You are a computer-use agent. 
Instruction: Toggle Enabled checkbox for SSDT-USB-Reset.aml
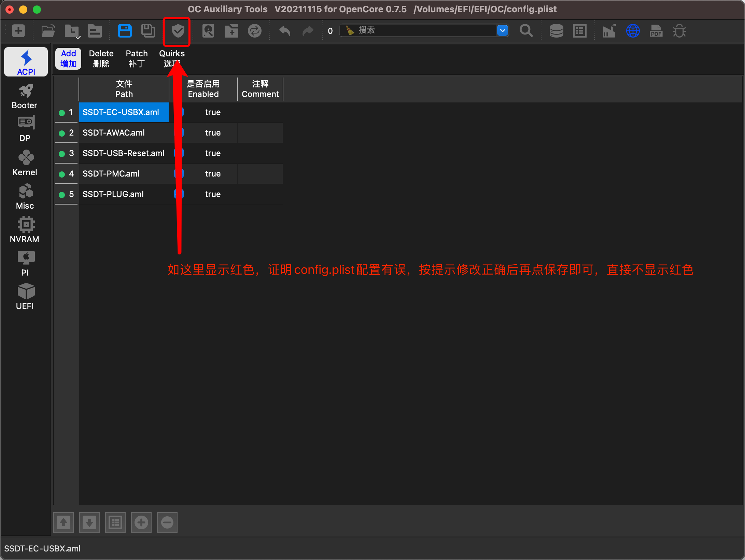[179, 153]
